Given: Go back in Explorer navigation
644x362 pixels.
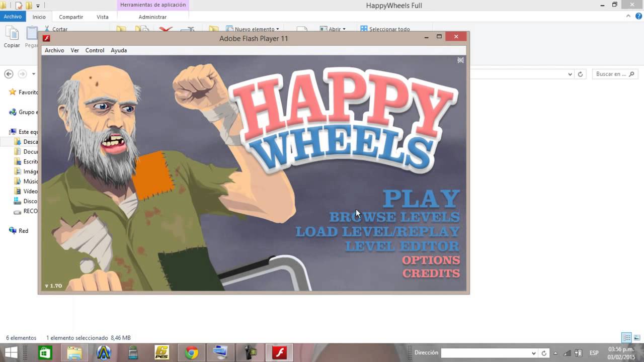Looking at the screenshot, I should (x=9, y=74).
